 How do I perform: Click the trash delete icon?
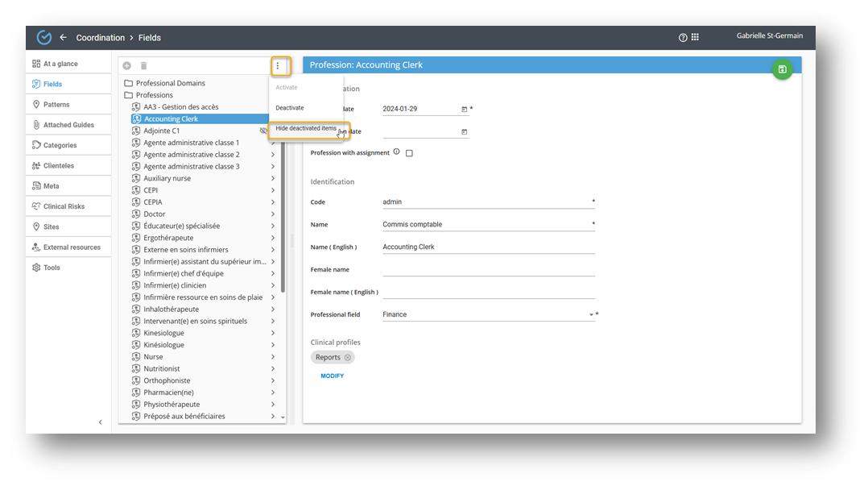tap(144, 66)
